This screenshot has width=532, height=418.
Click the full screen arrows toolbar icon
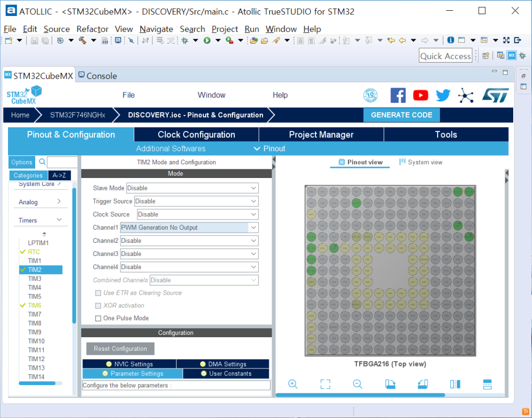tap(506, 40)
